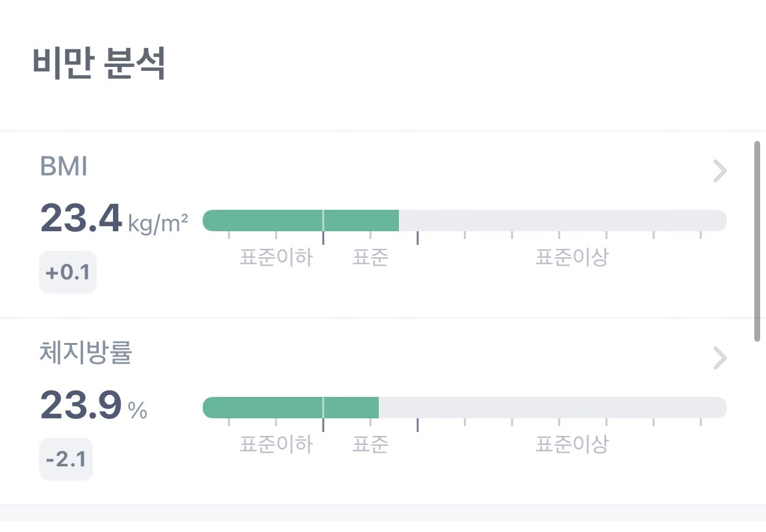
Task: Click 표준 label under the BMI bar
Action: [x=370, y=257]
